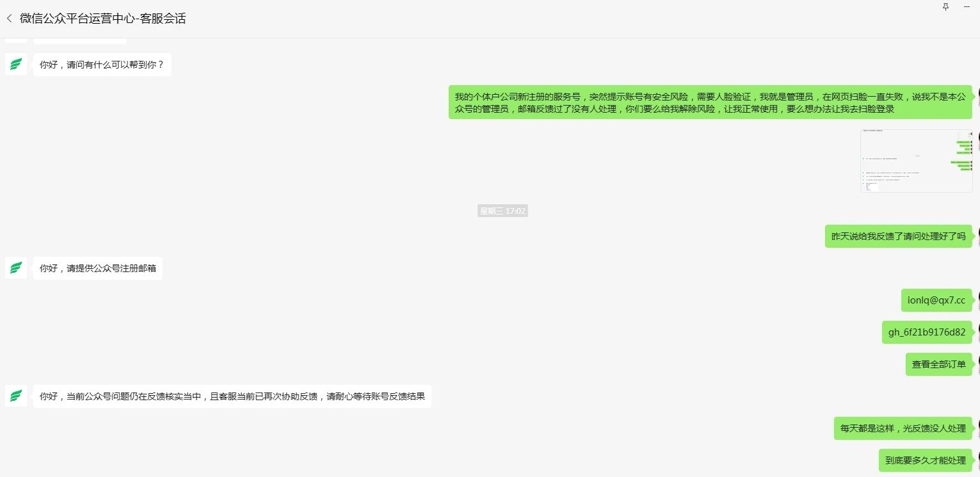Select the long message about 个体户公司新注册的服务号

[x=710, y=102]
